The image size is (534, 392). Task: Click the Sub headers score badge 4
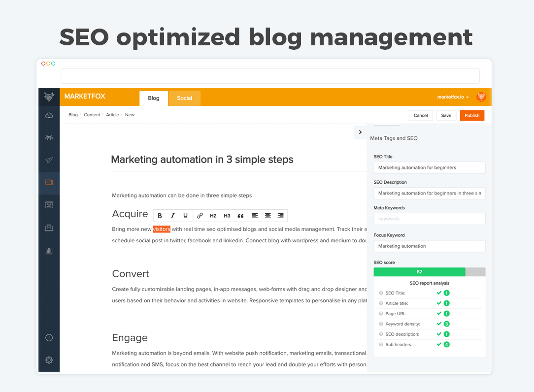pyautogui.click(x=447, y=344)
